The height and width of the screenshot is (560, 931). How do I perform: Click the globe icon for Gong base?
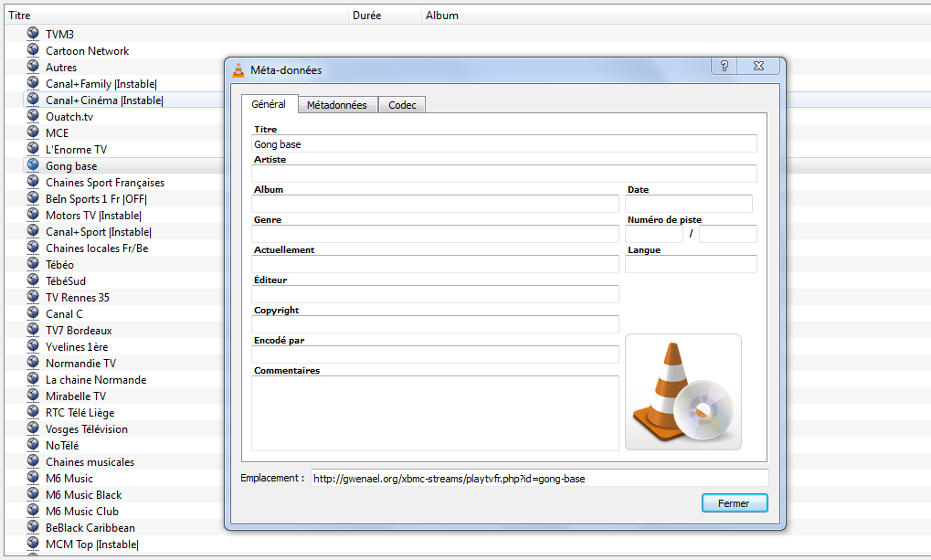click(33, 165)
